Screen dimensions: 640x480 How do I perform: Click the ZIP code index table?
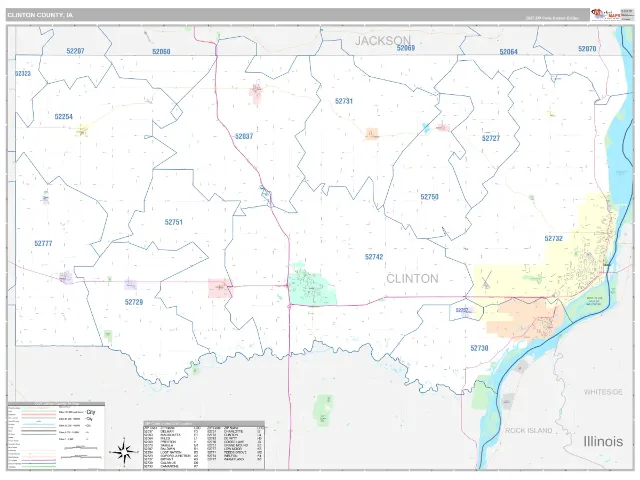click(204, 445)
